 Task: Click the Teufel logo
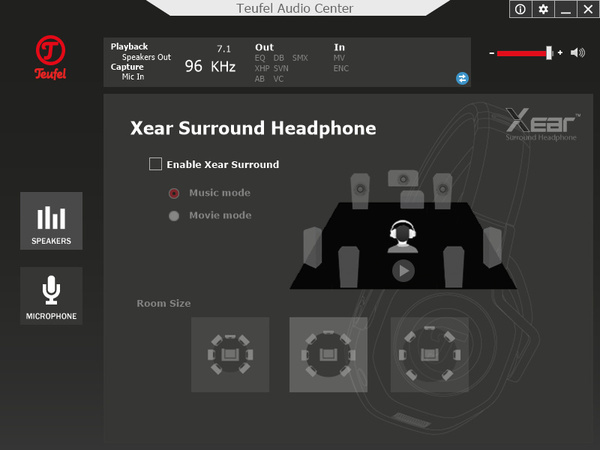(x=50, y=57)
